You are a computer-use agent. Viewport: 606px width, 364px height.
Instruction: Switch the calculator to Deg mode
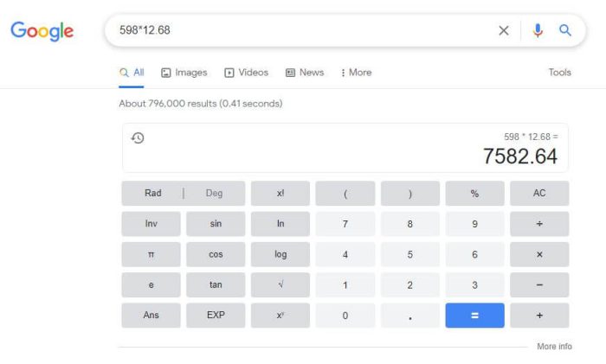coord(214,193)
